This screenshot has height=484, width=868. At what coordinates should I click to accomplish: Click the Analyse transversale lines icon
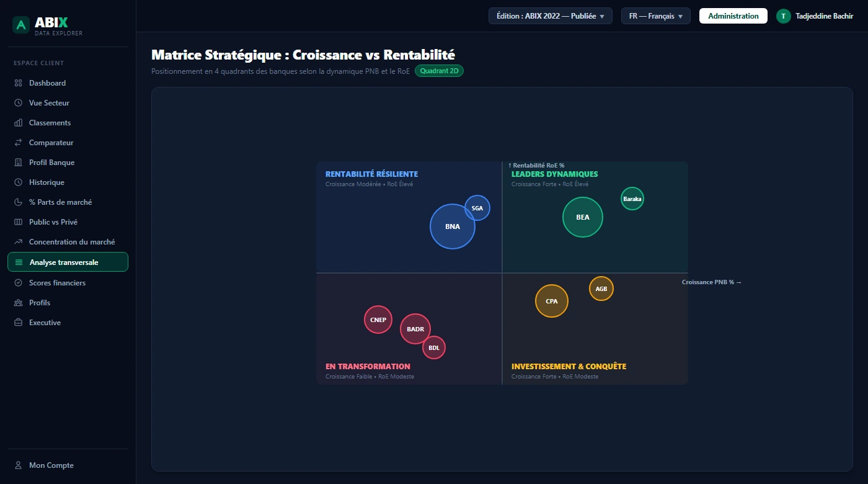(19, 262)
